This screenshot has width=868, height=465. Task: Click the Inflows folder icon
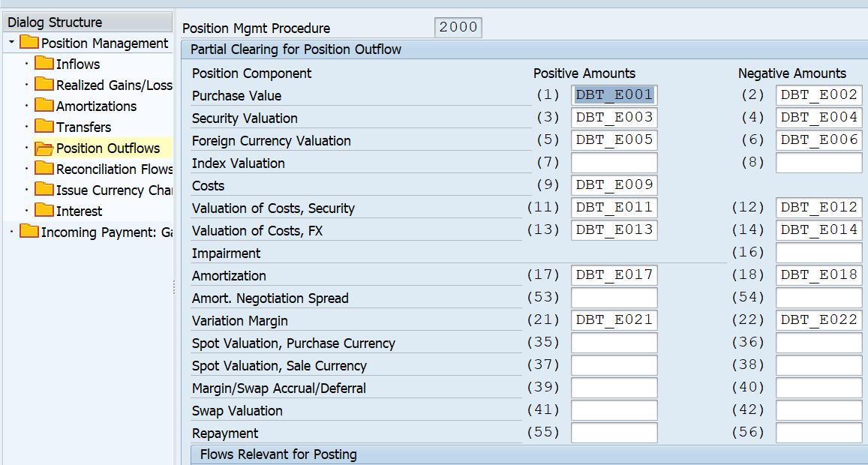click(44, 64)
